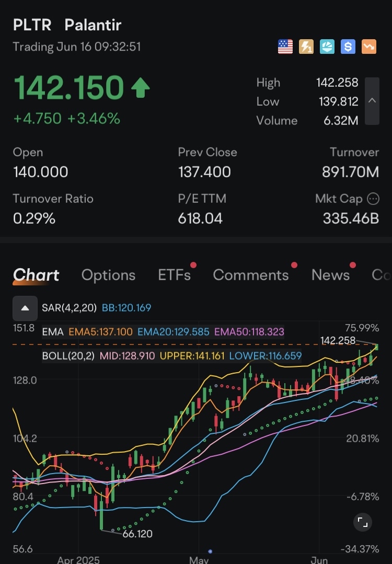Tap the 75.99% axis label
This screenshot has width=392, height=564.
click(x=362, y=328)
